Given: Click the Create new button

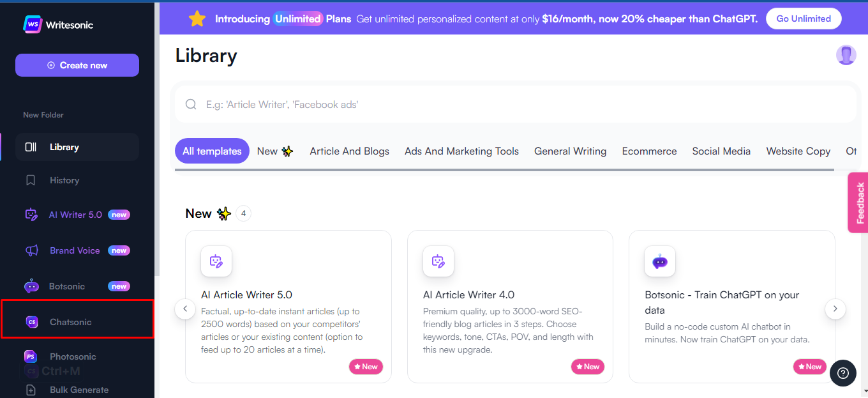Looking at the screenshot, I should click(x=77, y=65).
